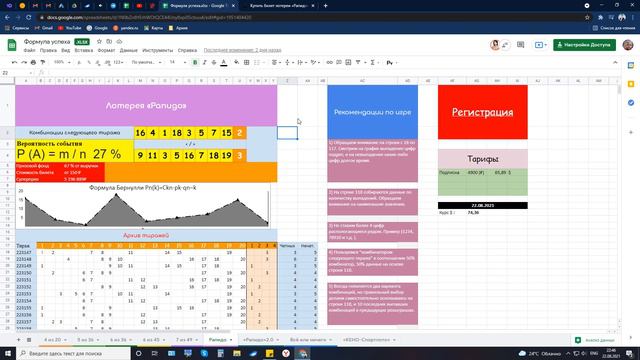640x360 pixels.
Task: Add a new sheet with plus
Action: click(x=18, y=340)
